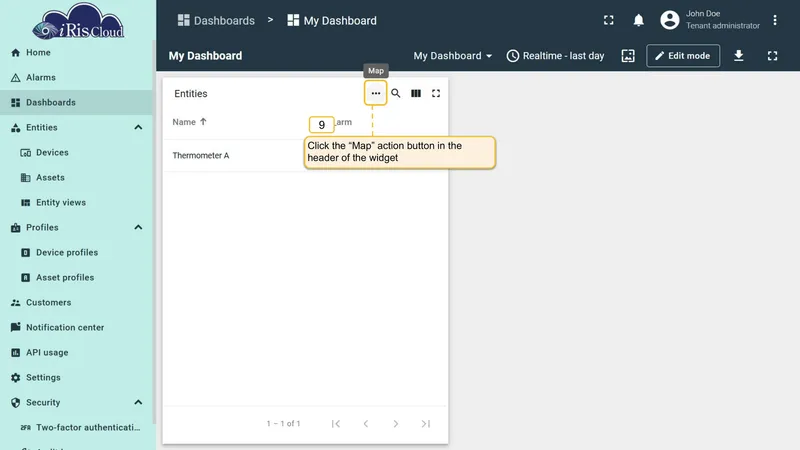Open Assets page

pos(76,178)
